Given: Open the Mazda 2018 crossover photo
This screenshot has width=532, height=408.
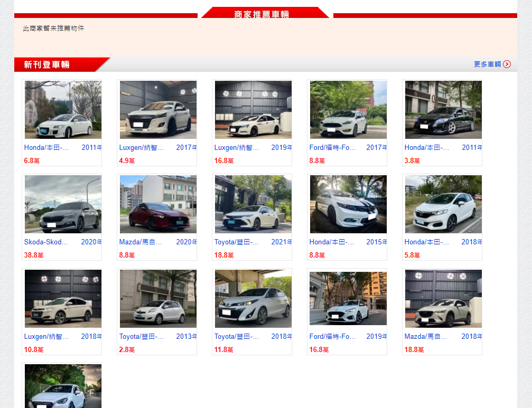Looking at the screenshot, I should [x=443, y=299].
